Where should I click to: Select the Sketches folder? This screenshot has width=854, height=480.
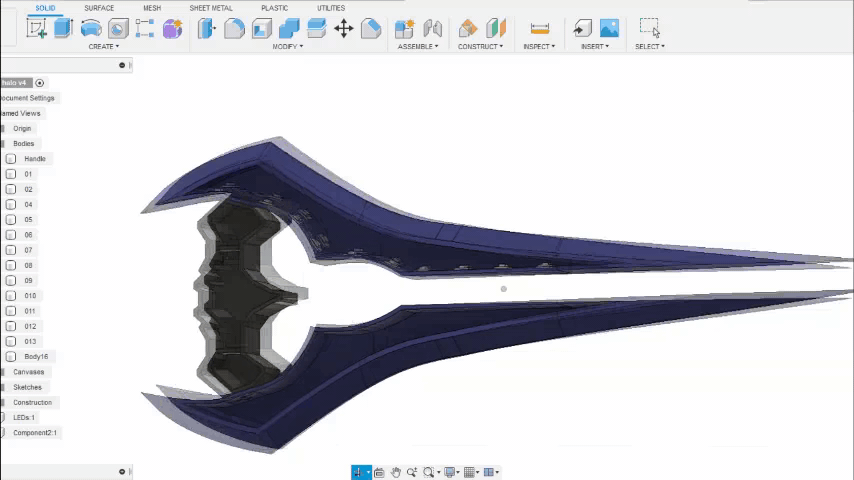(x=27, y=387)
